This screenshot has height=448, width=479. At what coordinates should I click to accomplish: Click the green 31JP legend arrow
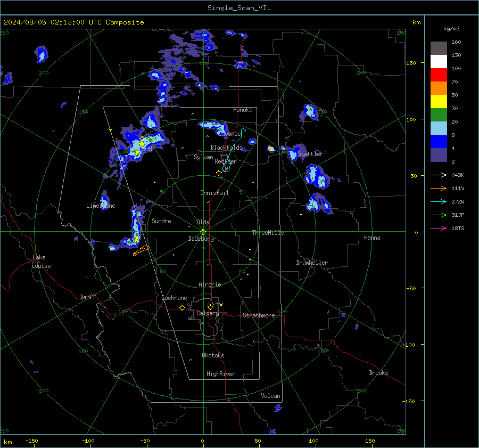[x=439, y=215]
